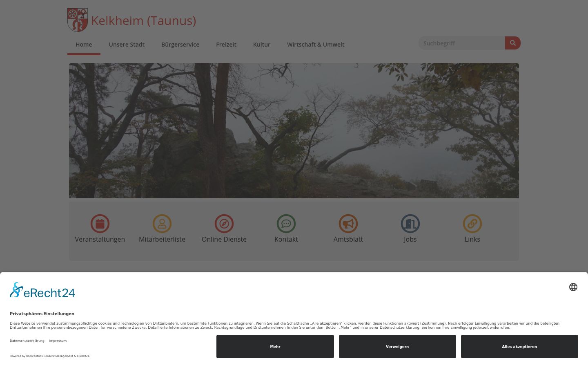Focus the Suchbegriff search field

[x=462, y=43]
